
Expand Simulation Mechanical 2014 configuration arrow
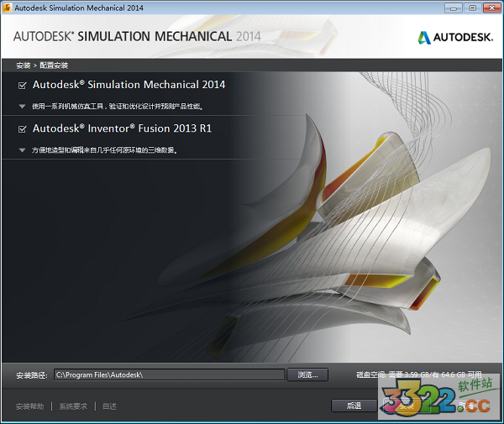(x=22, y=107)
